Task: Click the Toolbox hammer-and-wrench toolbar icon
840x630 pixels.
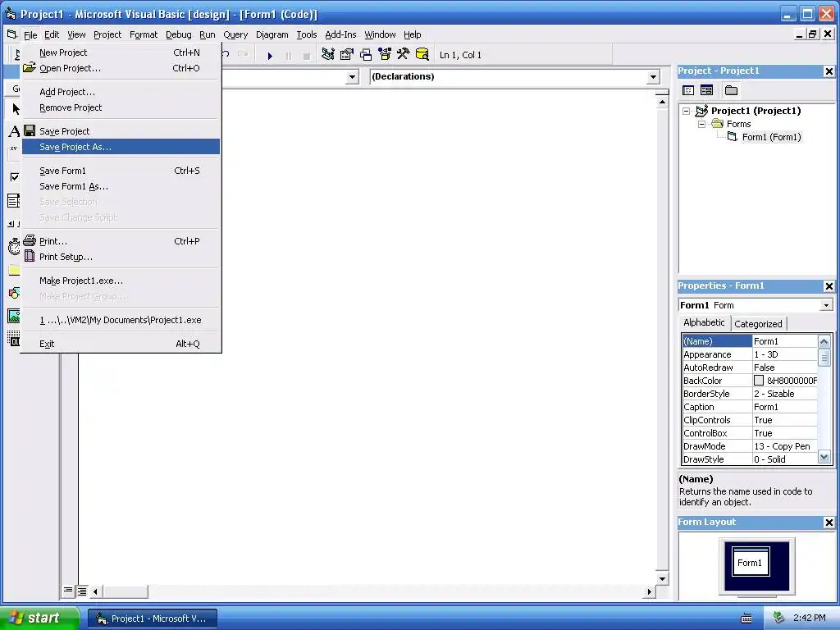Action: [404, 55]
